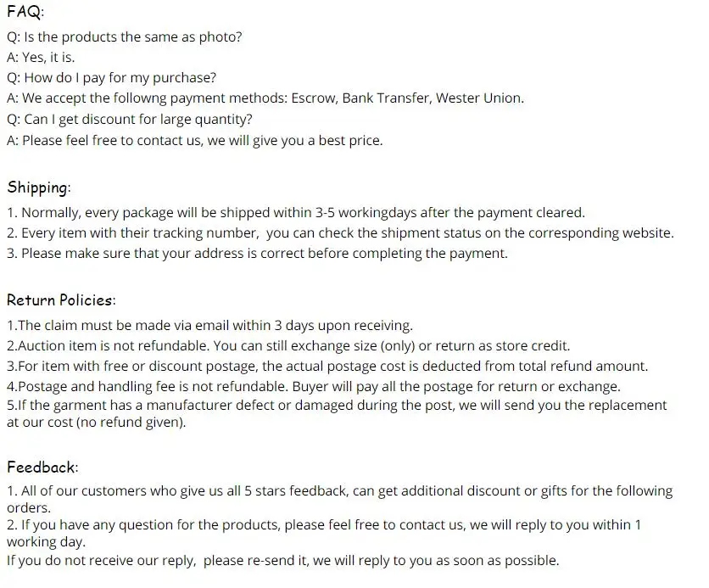Click shipping item about 3-5 workingdays

point(296,213)
